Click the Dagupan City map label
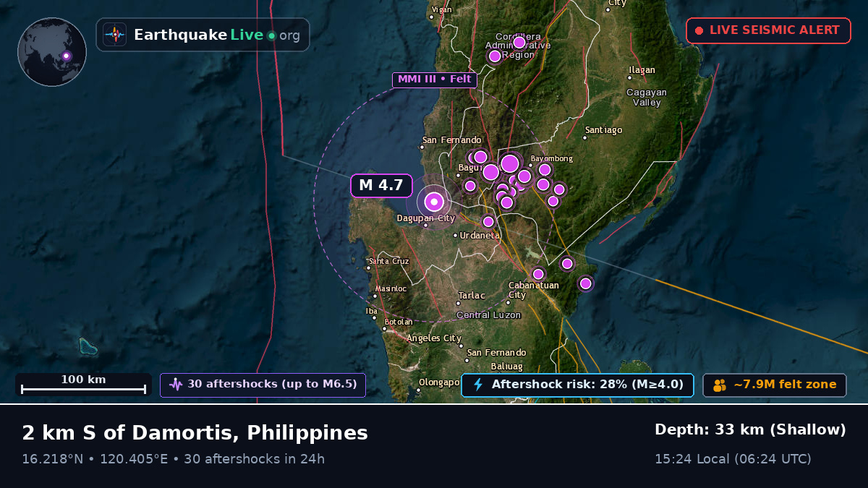 (x=426, y=218)
